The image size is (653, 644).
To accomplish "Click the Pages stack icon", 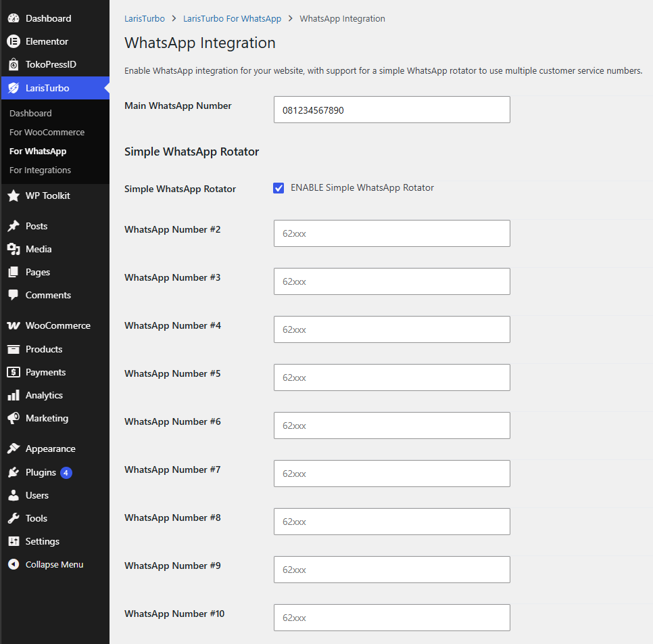I will point(14,272).
